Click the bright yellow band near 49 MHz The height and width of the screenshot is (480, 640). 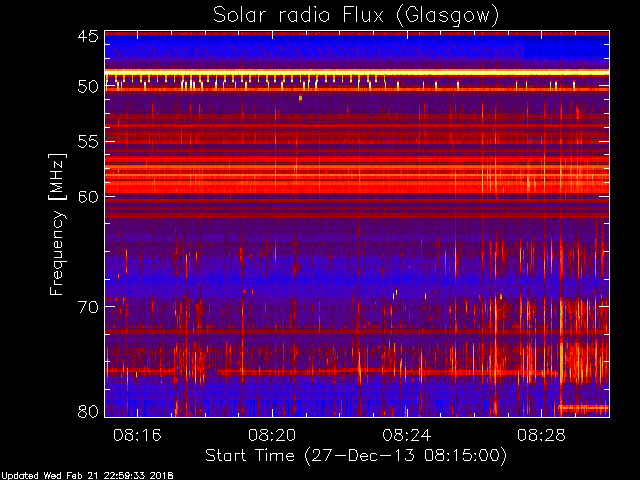click(x=357, y=72)
